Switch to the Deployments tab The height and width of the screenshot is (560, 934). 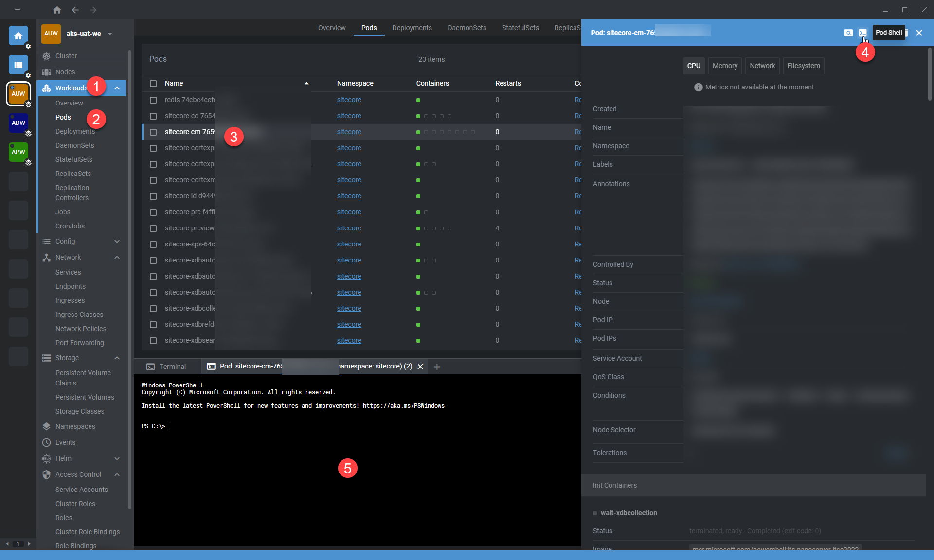tap(412, 28)
